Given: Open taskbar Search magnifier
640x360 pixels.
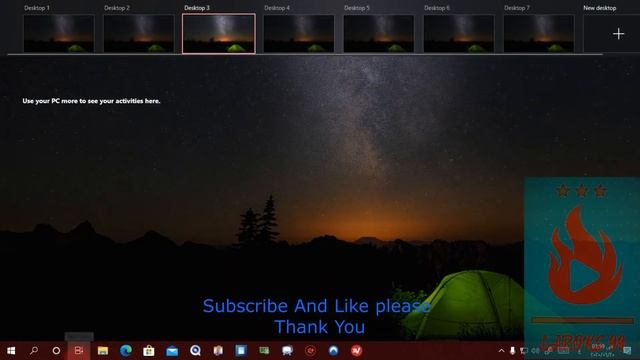Looking at the screenshot, I should (34, 351).
